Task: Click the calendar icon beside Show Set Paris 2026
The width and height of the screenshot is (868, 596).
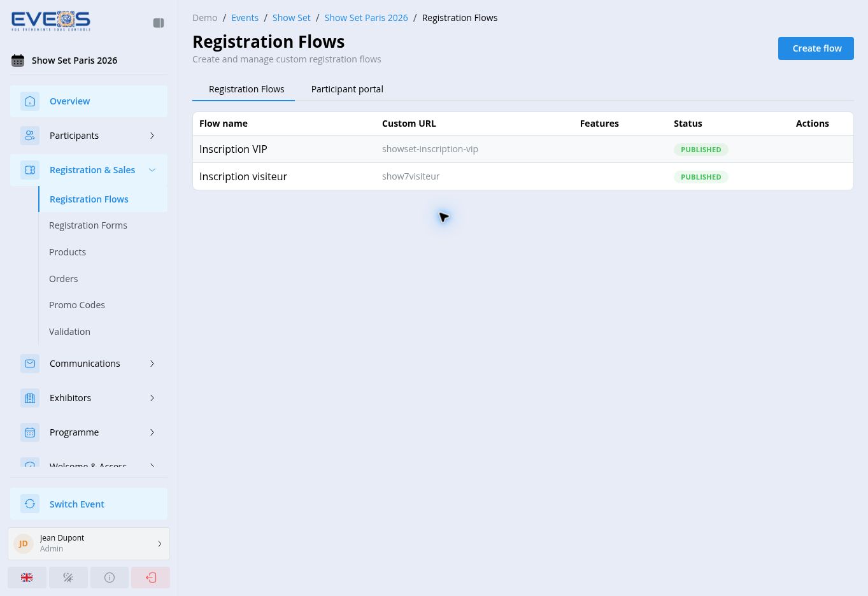Action: 18,60
